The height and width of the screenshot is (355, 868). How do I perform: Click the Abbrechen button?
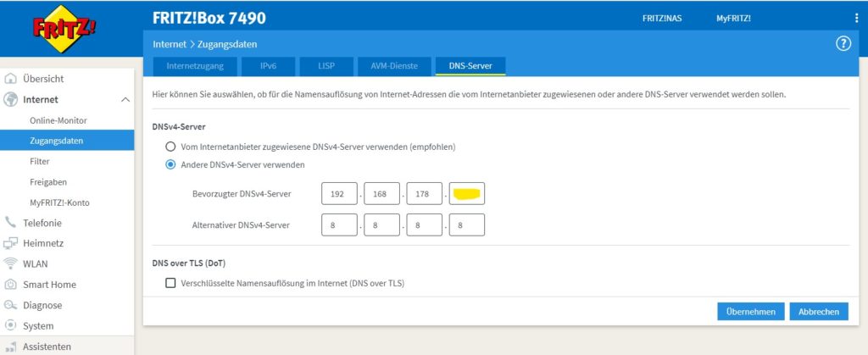pyautogui.click(x=818, y=311)
